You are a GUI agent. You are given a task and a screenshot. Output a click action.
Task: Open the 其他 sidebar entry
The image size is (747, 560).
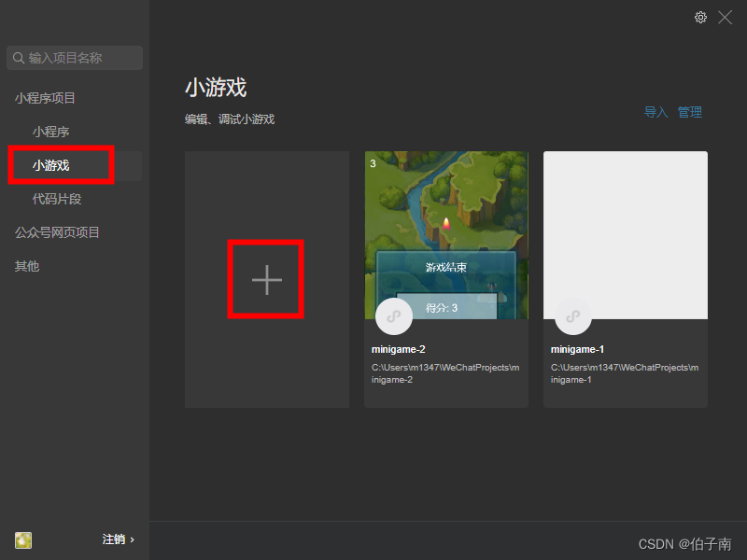26,265
